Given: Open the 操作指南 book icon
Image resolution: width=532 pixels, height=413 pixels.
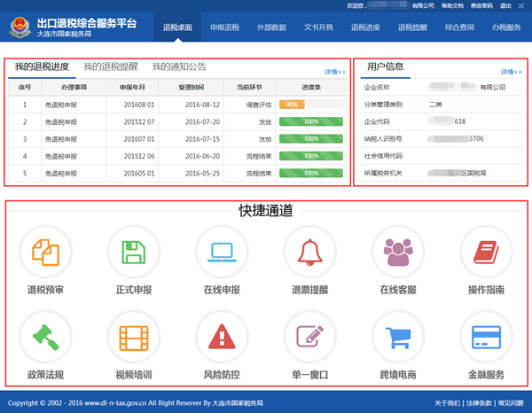Looking at the screenshot, I should pyautogui.click(x=486, y=253).
